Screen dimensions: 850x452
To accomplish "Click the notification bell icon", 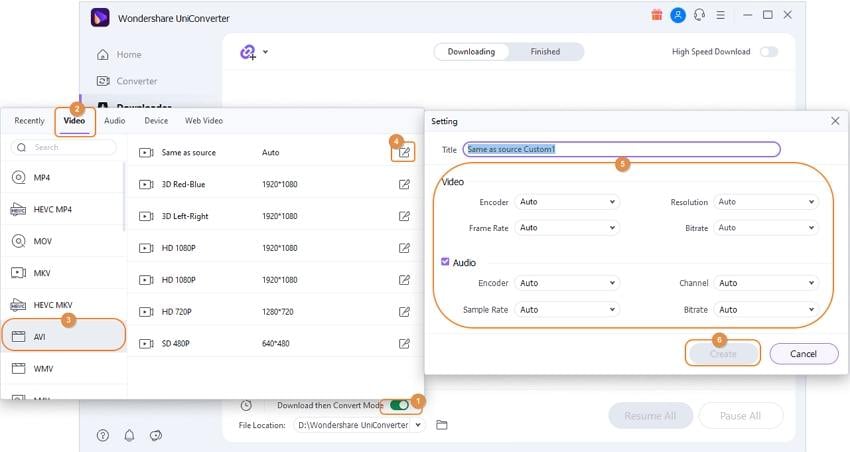I will 129,435.
